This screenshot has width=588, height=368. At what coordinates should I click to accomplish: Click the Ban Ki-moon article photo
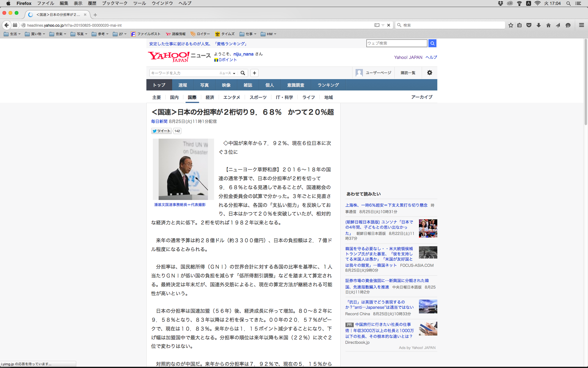183,169
